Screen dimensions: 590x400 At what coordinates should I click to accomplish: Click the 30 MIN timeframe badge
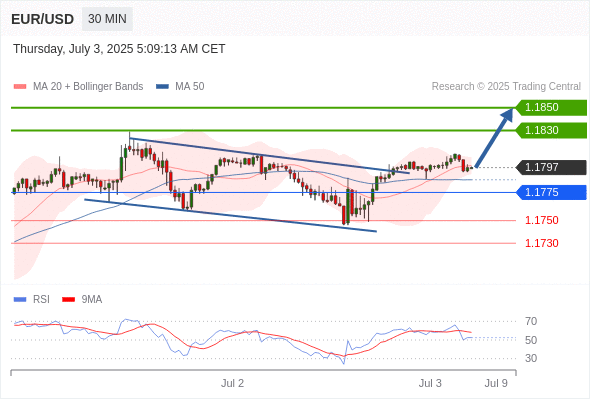click(x=107, y=19)
